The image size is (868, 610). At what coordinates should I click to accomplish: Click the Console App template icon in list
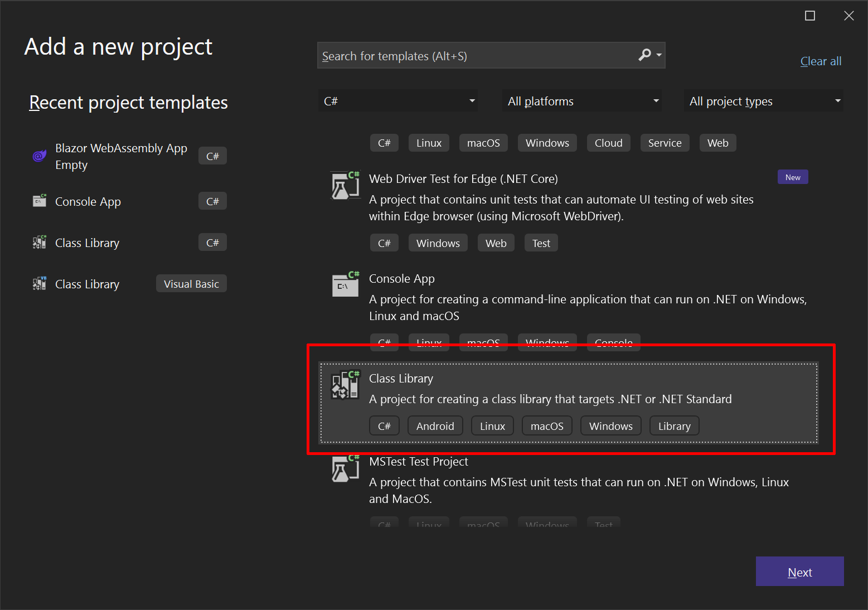pyautogui.click(x=345, y=285)
